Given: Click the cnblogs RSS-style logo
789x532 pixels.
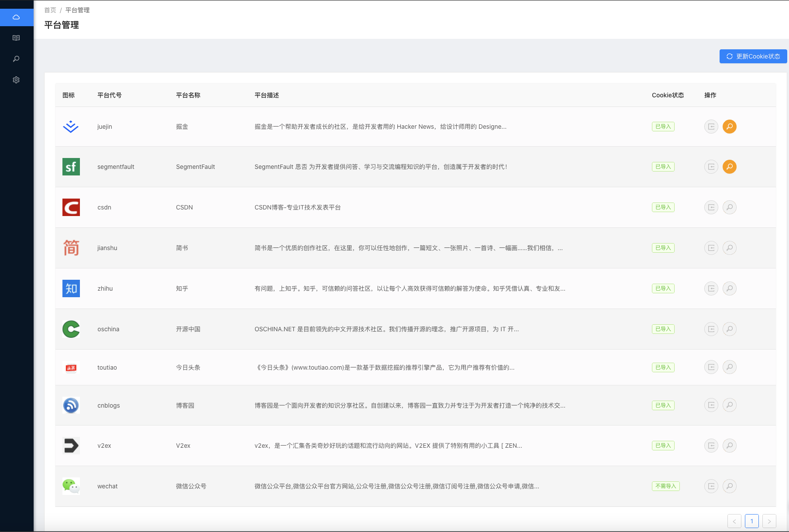Looking at the screenshot, I should coord(71,405).
